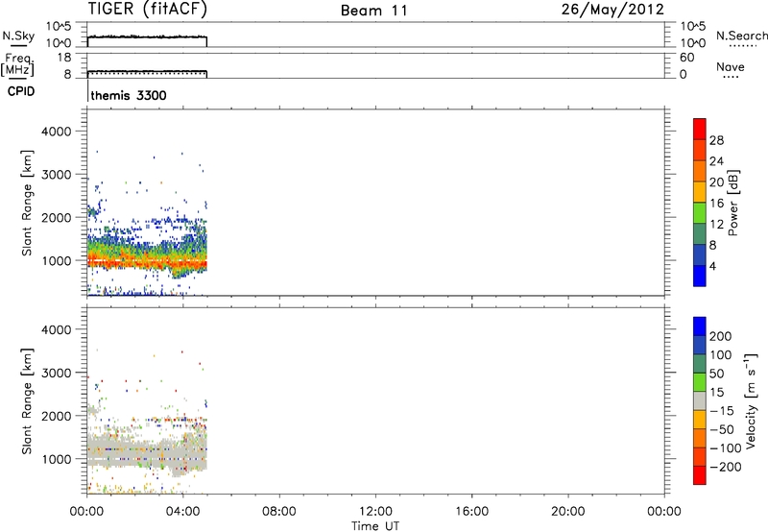This screenshot has width=768, height=532.
Task: Click the -15 tick on Velocity colorbar
Action: (x=722, y=410)
